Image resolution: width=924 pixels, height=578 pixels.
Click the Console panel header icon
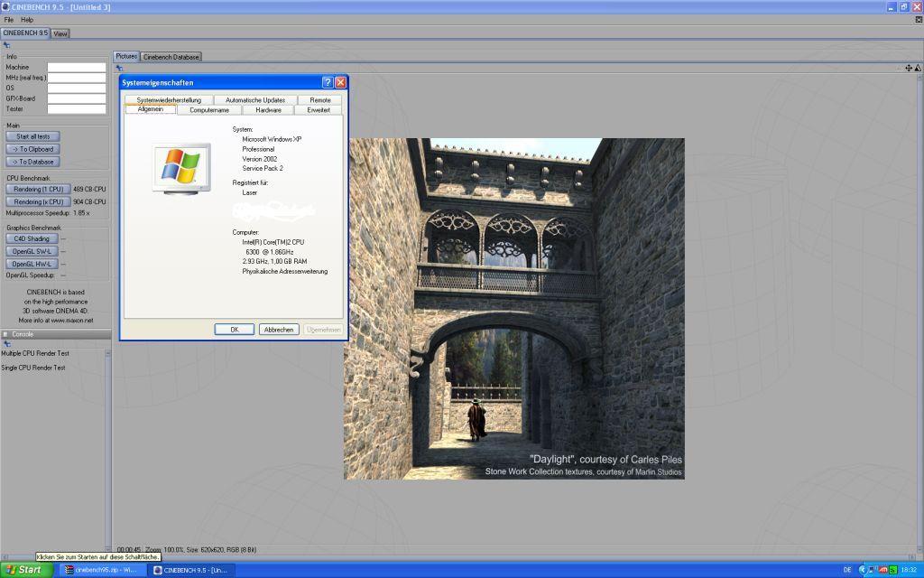5,334
